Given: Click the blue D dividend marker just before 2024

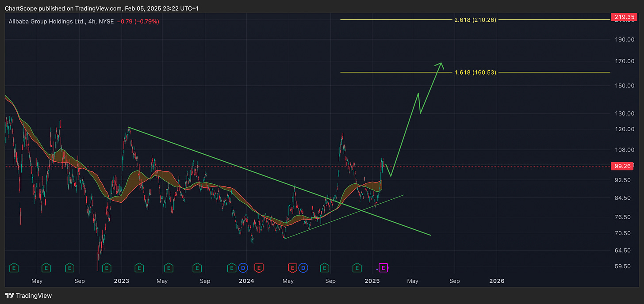Looking at the screenshot, I should point(242,267).
